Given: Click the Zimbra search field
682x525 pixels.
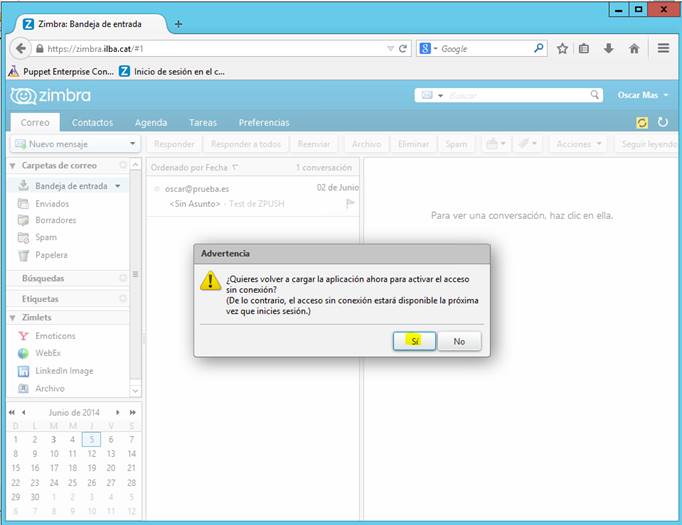Looking at the screenshot, I should pos(518,95).
